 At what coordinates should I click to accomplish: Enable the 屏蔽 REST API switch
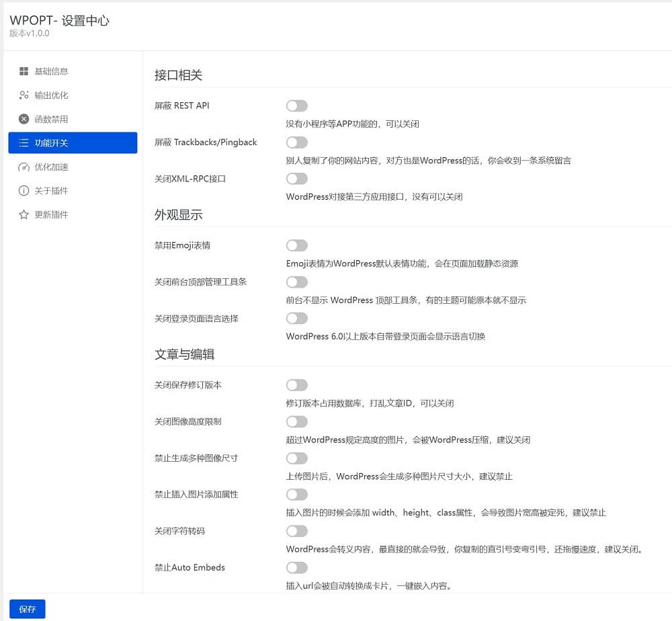pos(296,106)
